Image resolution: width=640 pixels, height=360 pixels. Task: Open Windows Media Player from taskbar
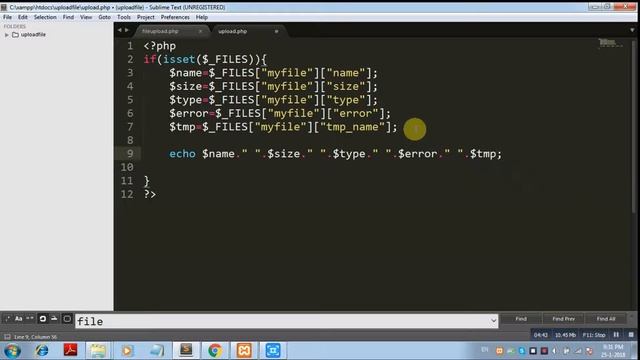pyautogui.click(x=127, y=351)
